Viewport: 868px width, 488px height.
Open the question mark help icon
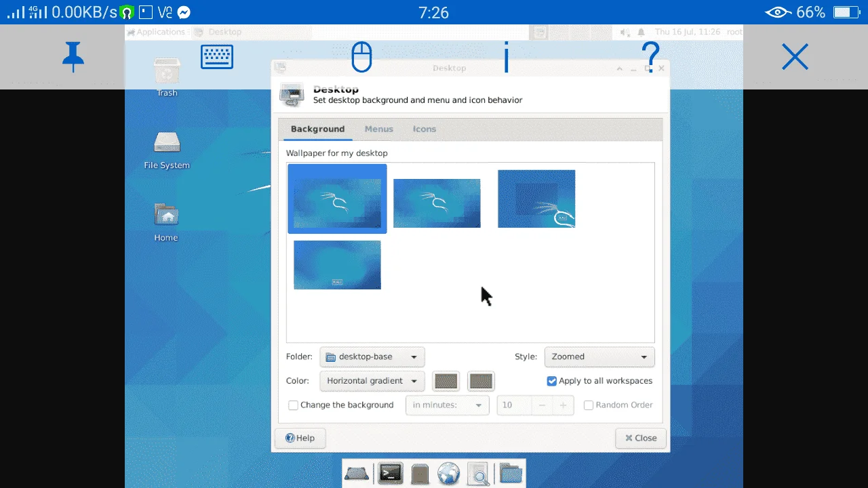click(x=650, y=57)
